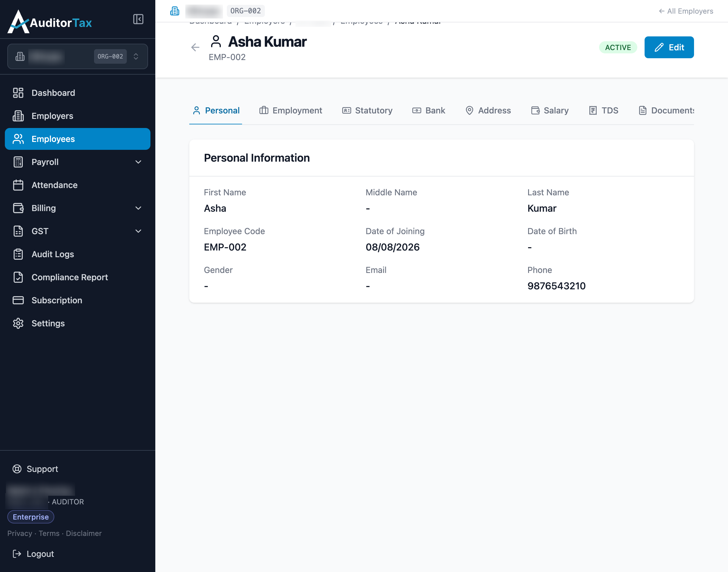Click the Payroll calculator icon
Viewport: 728px width, 572px height.
(18, 162)
